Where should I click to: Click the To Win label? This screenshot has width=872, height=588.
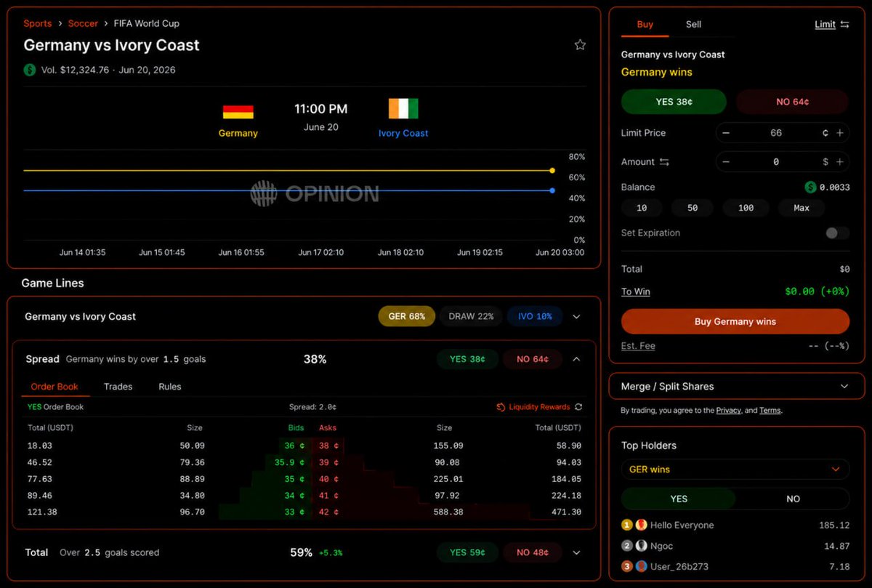636,291
